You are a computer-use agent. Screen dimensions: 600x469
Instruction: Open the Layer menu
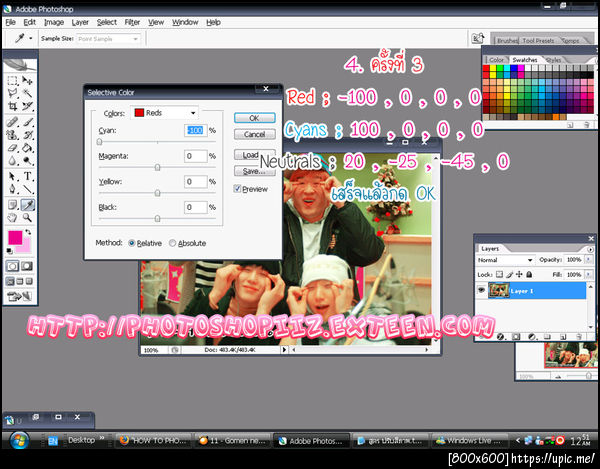(x=80, y=22)
